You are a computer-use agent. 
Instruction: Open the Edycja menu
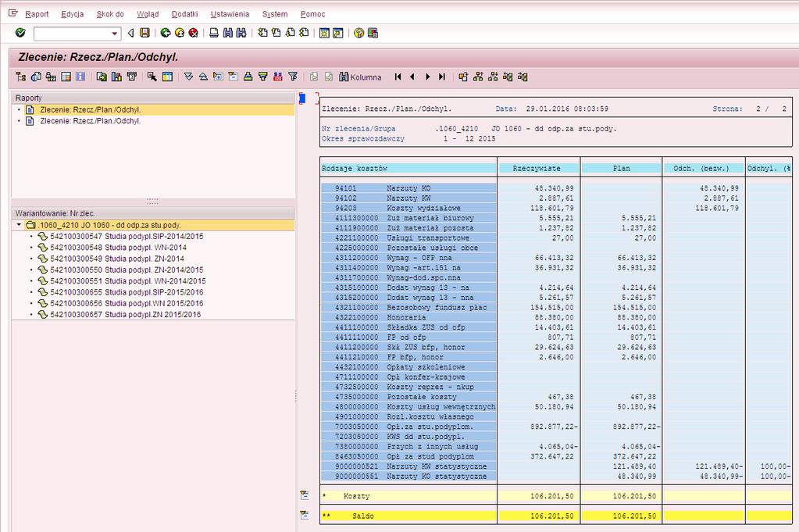click(73, 14)
